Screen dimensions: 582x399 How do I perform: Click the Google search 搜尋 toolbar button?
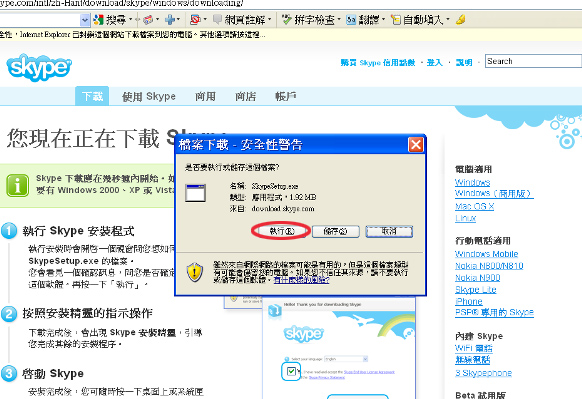tap(110, 20)
